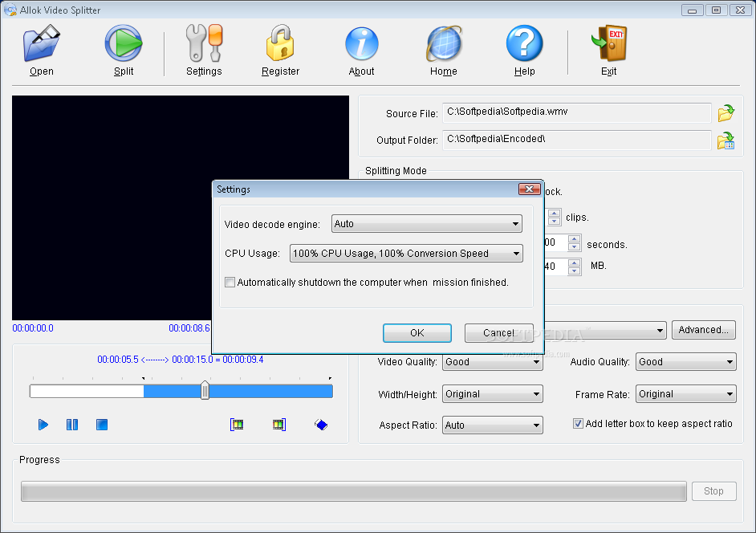
Task: Decrease the MB size spinner
Action: pos(574,271)
